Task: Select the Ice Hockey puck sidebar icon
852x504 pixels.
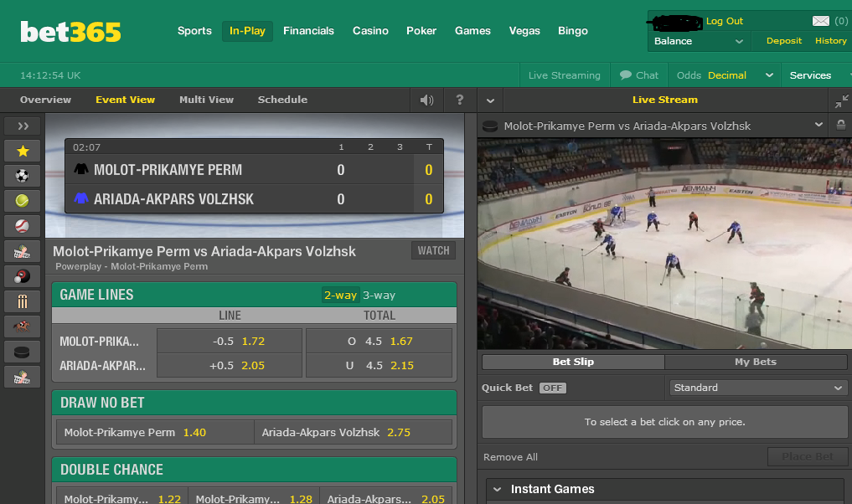Action: click(23, 352)
